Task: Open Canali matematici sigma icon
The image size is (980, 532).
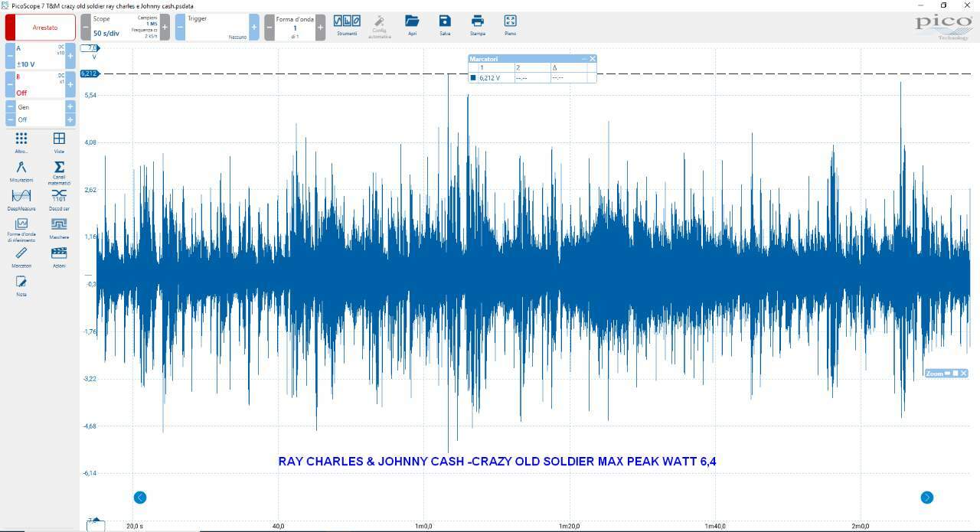Action: [x=59, y=171]
